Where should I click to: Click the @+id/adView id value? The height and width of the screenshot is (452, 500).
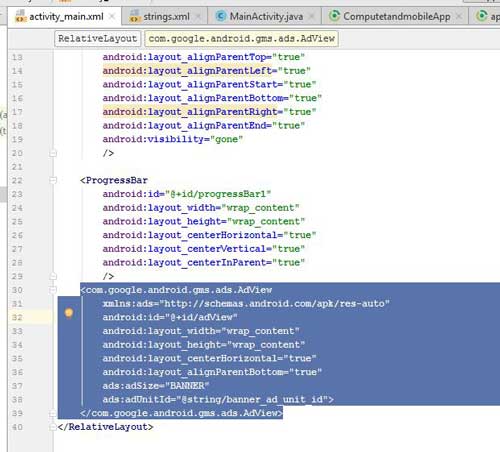pos(201,317)
